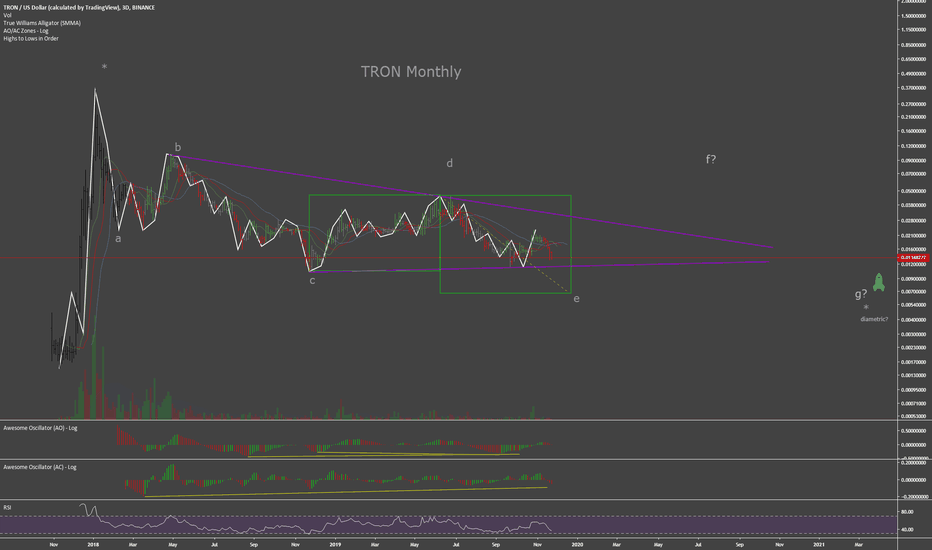Screen dimensions: 932x550
Task: Click the wave label 'b'
Action: (178, 147)
